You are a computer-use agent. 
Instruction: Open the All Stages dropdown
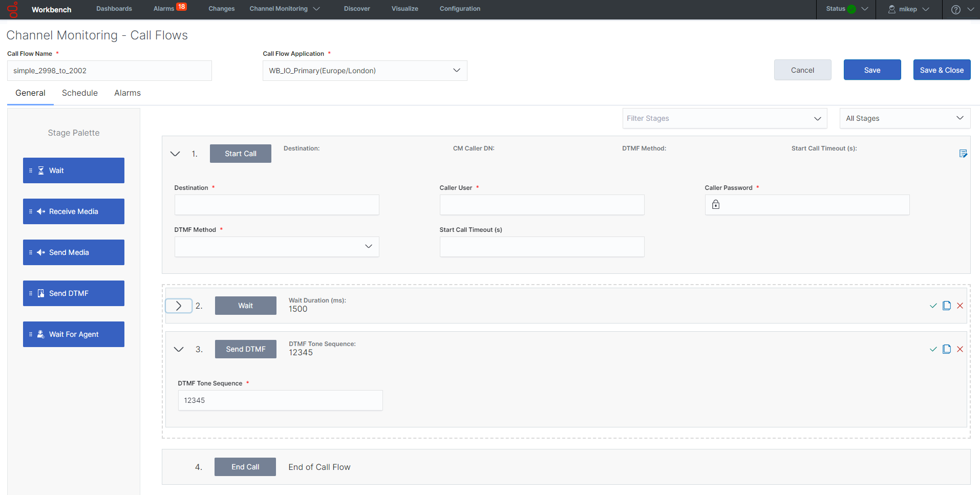[x=904, y=118]
